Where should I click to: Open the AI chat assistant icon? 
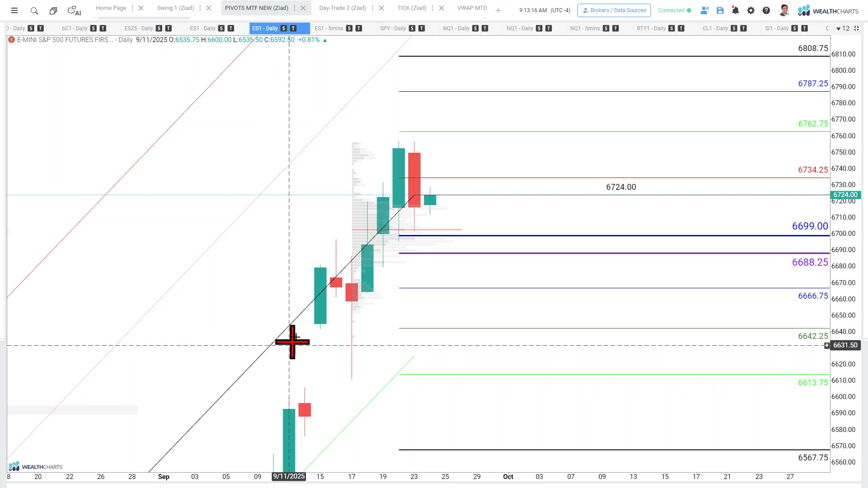coord(74,10)
